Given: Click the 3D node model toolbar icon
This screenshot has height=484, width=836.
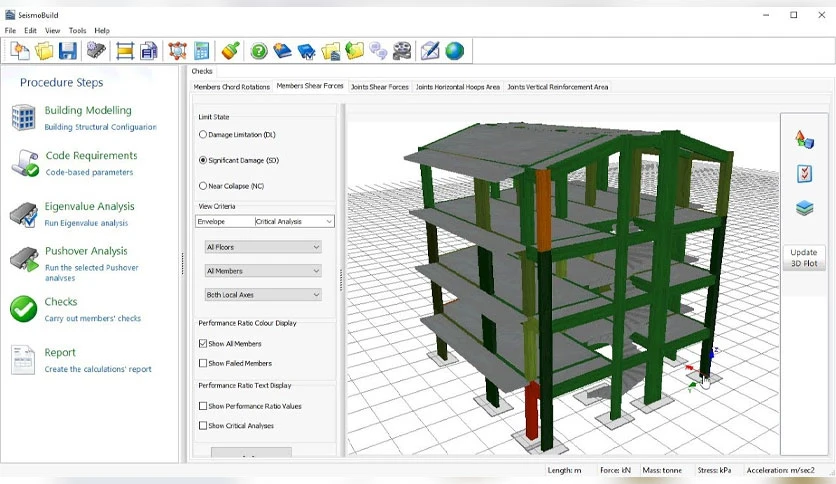Looking at the screenshot, I should coord(178,51).
